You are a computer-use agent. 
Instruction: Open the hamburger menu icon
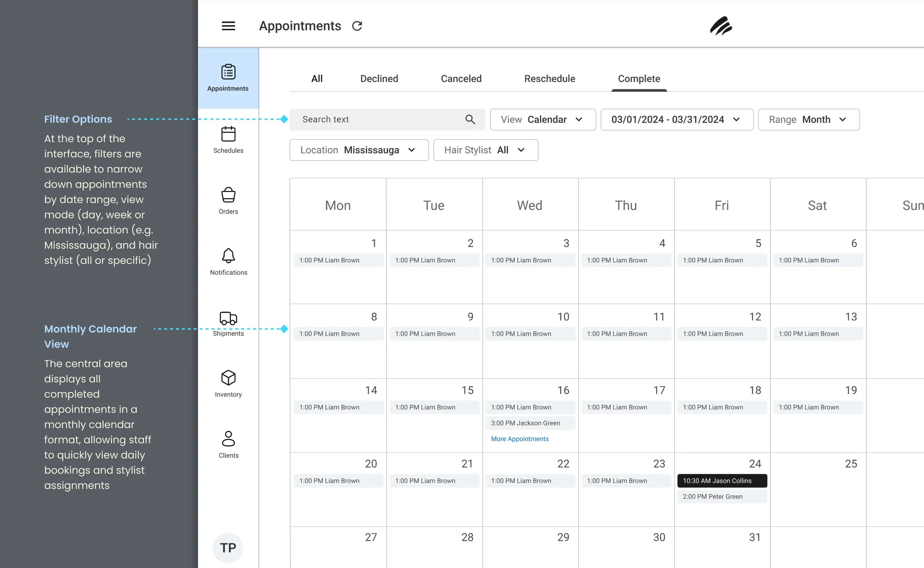(x=228, y=26)
